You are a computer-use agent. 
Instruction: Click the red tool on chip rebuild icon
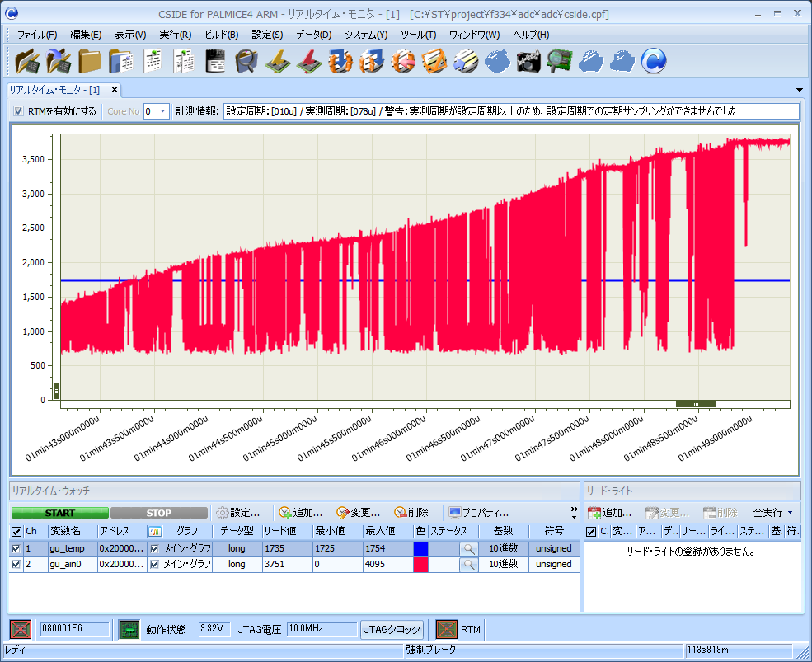[x=309, y=61]
